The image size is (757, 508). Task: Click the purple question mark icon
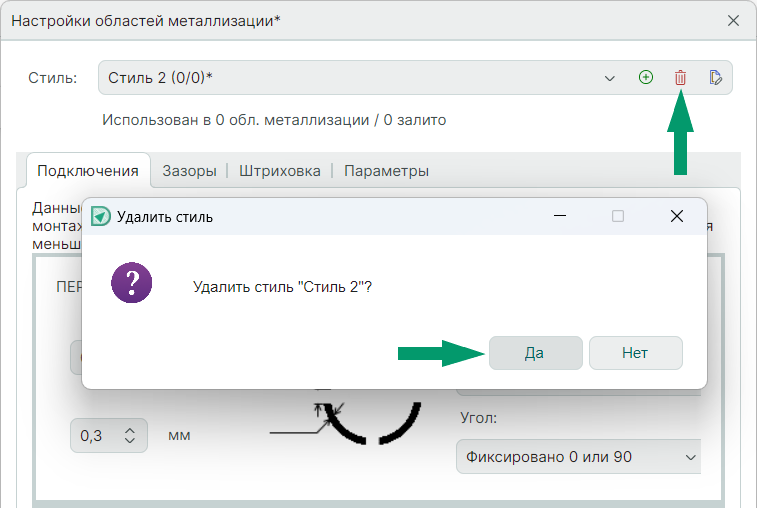pyautogui.click(x=131, y=283)
